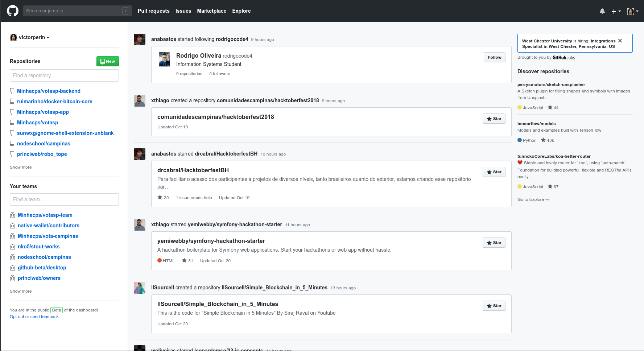Star comunidadescampinas/hacktoberfest2018

coord(494,119)
